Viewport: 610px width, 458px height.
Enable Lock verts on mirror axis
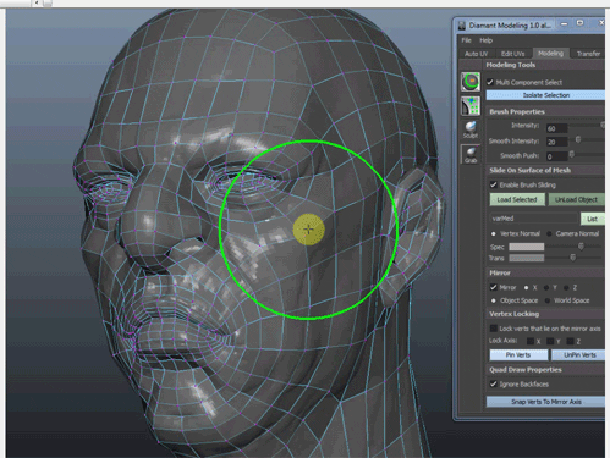[492, 328]
